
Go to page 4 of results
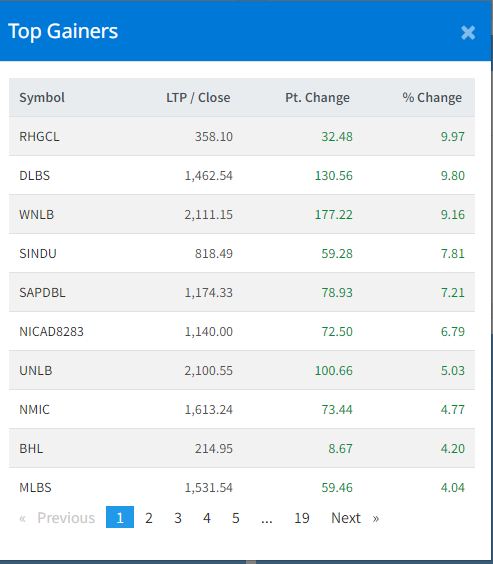207,518
